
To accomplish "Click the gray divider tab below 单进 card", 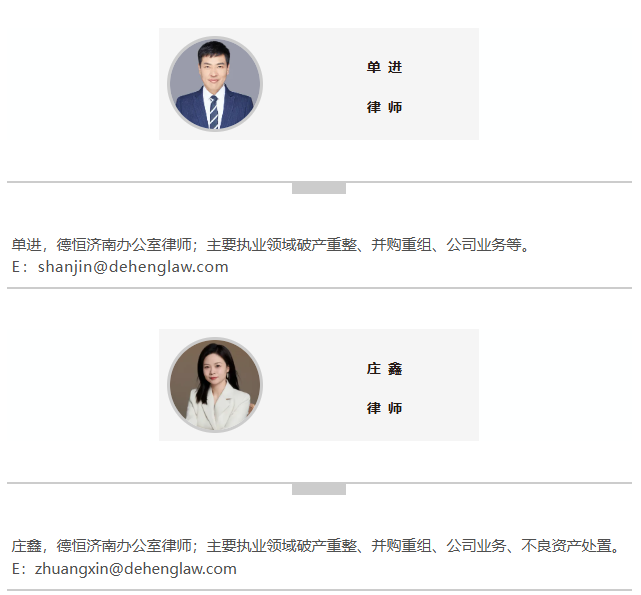I will pyautogui.click(x=319, y=188).
